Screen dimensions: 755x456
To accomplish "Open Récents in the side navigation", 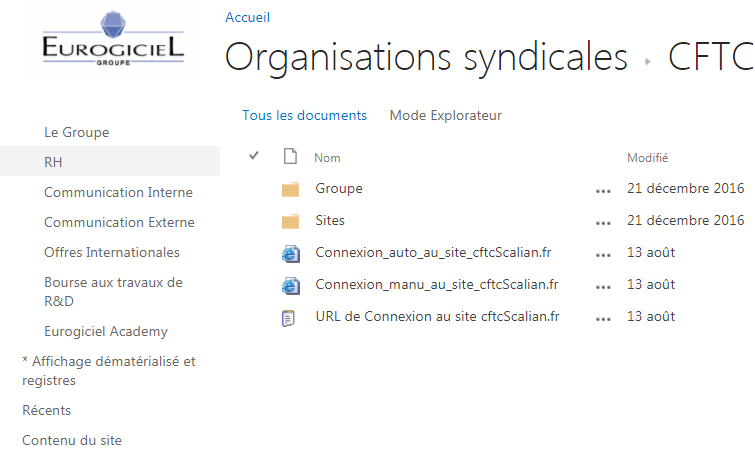I will coord(47,411).
